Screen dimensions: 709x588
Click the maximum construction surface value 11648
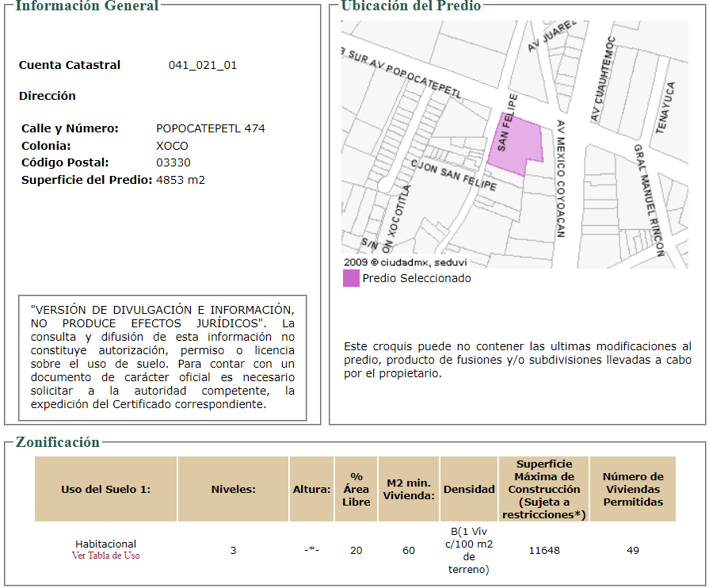(544, 550)
